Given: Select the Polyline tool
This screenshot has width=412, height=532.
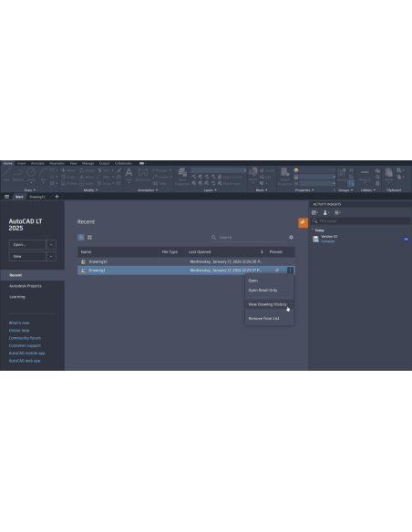Looking at the screenshot, I should 18,174.
